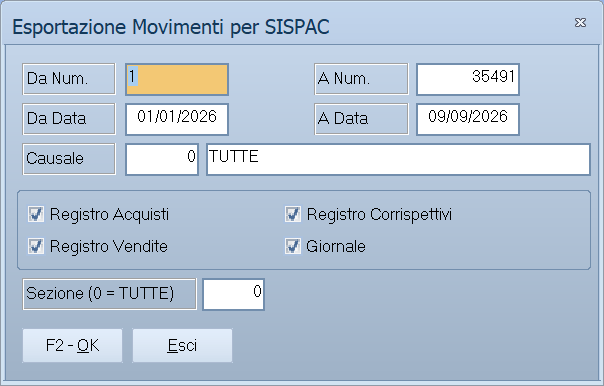Viewport: 604px width, 386px height.
Task: Disable the Giornale checkbox
Action: click(x=293, y=246)
